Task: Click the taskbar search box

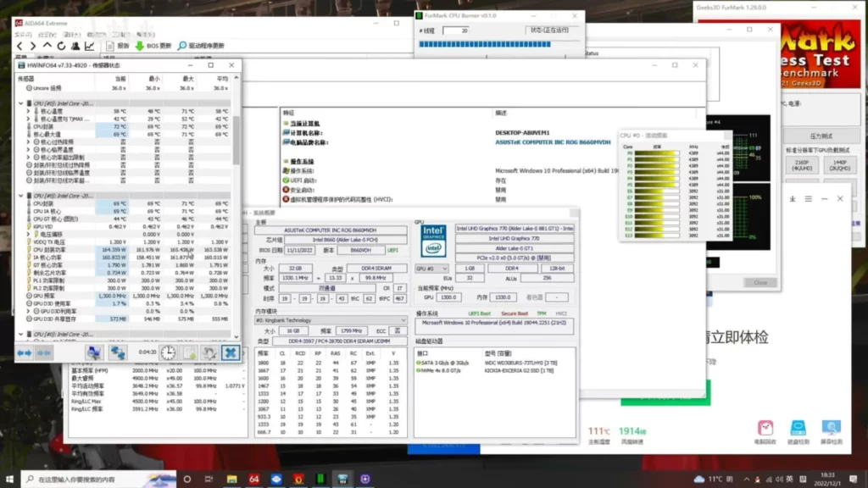Action: [98, 480]
